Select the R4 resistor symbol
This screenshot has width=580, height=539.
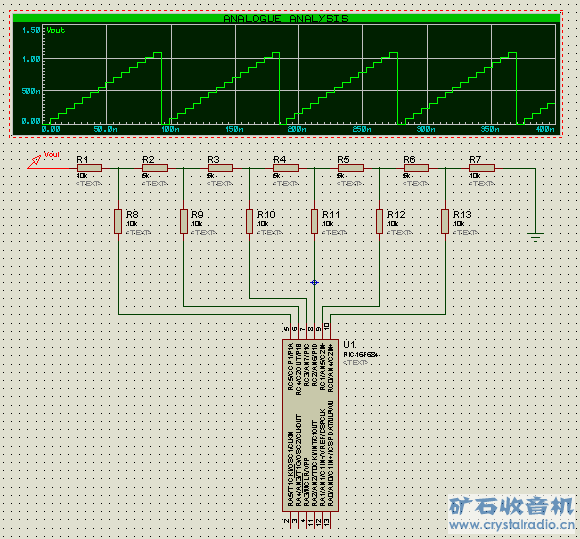286,168
